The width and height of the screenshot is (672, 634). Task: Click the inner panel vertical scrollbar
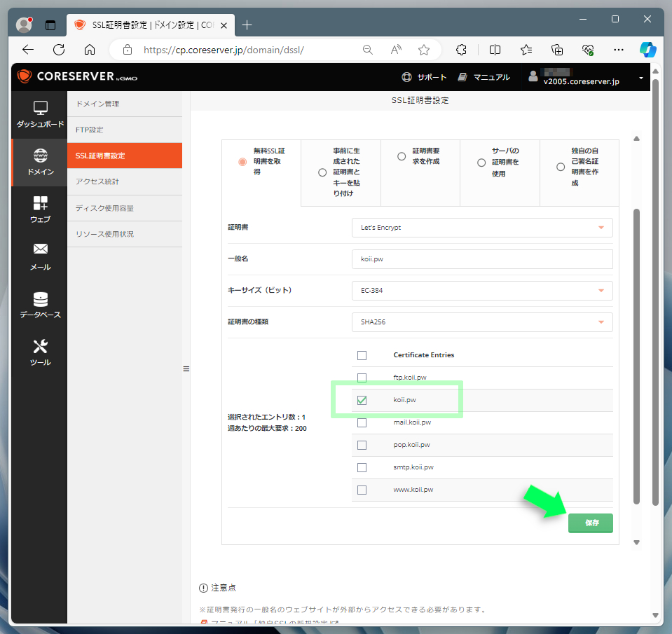tap(636, 357)
